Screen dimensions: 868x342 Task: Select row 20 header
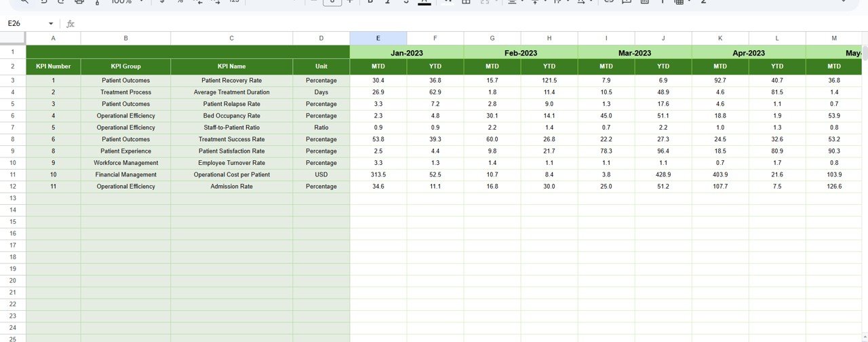pyautogui.click(x=13, y=281)
